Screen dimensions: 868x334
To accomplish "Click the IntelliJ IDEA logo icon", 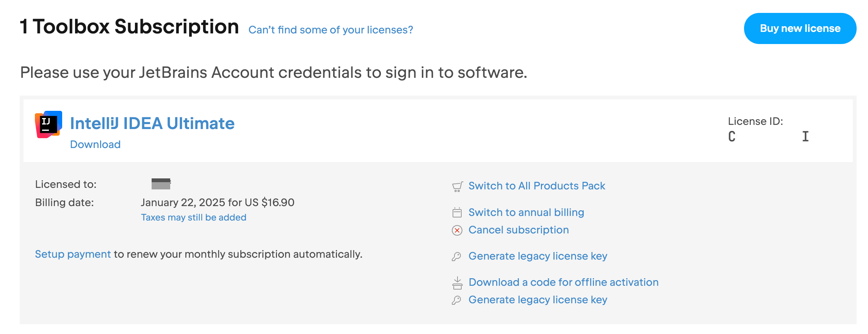I will click(x=49, y=124).
